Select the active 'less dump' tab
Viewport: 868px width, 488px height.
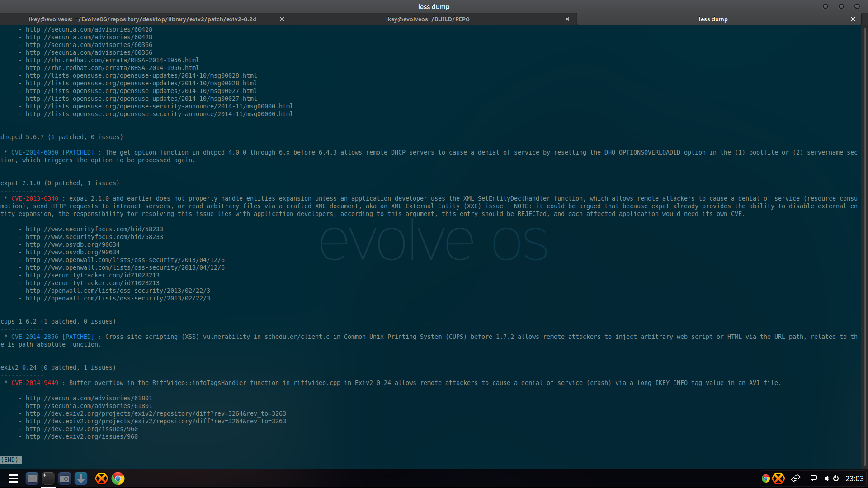click(x=713, y=19)
